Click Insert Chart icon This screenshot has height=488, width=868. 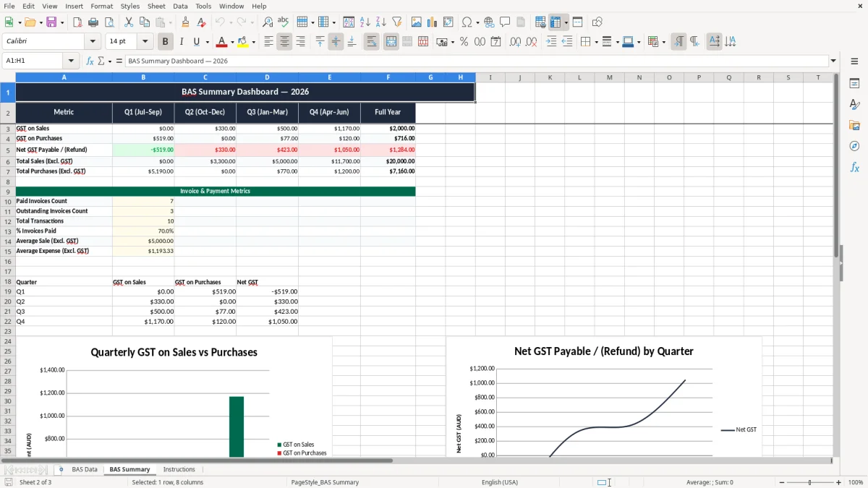(433, 22)
